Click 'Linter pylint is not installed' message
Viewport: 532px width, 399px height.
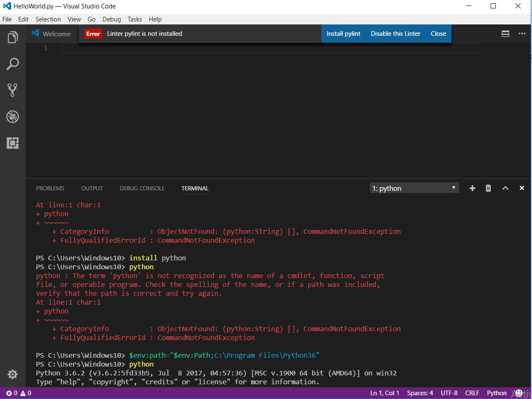(x=144, y=34)
